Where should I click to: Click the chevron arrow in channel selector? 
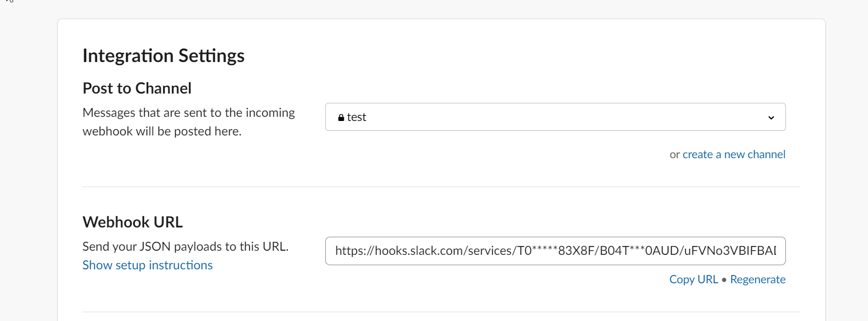771,117
